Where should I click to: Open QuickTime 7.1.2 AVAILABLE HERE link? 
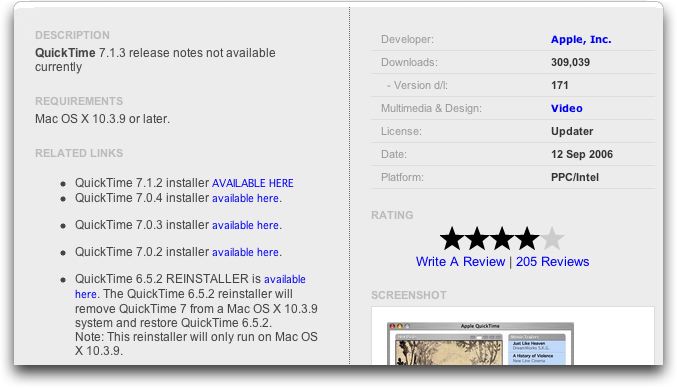(x=253, y=183)
